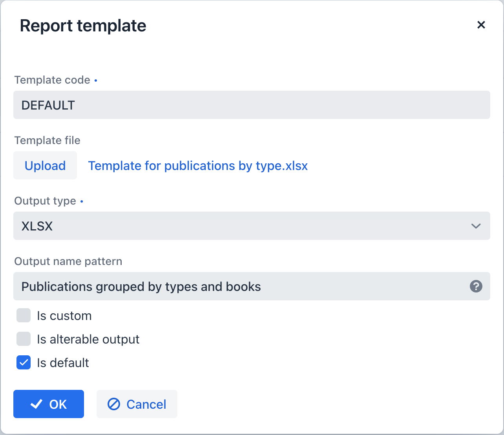Cancel the Report template dialog
The height and width of the screenshot is (435, 504).
[137, 404]
